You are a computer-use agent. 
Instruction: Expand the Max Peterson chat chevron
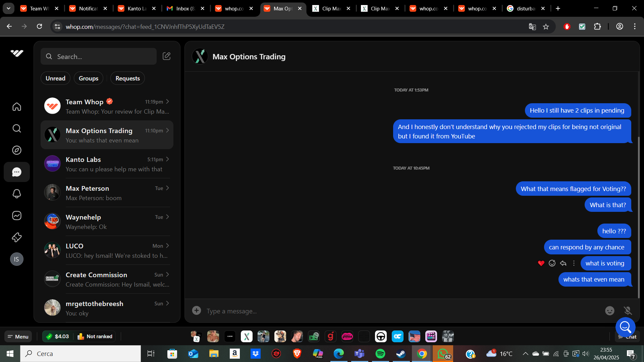[168, 188]
